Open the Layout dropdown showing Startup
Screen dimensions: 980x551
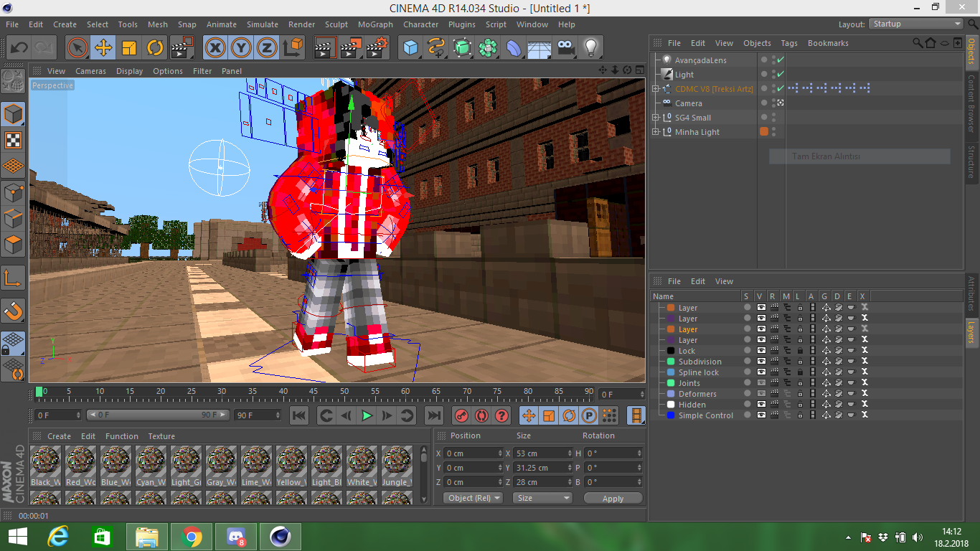coord(917,24)
